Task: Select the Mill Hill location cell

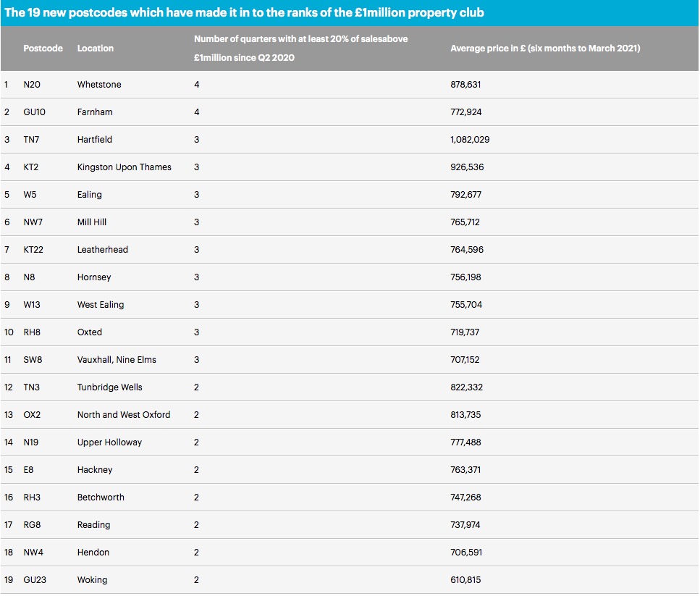Action: click(x=91, y=222)
